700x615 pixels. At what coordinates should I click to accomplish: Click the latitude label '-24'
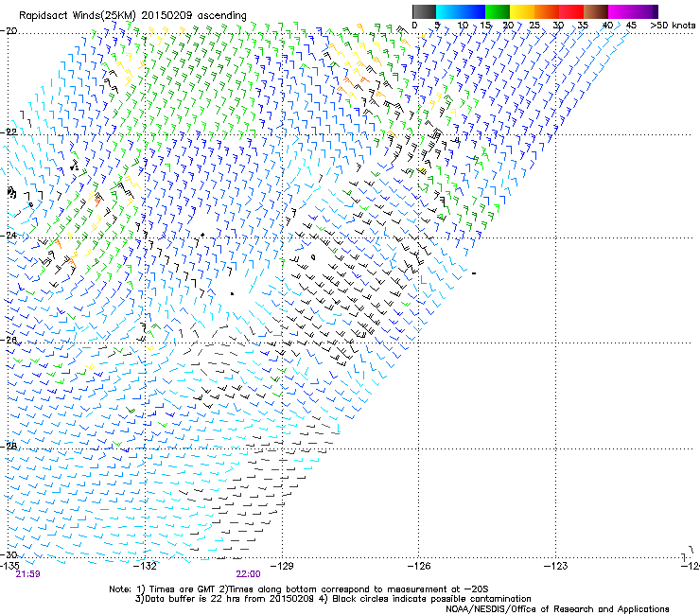point(9,235)
